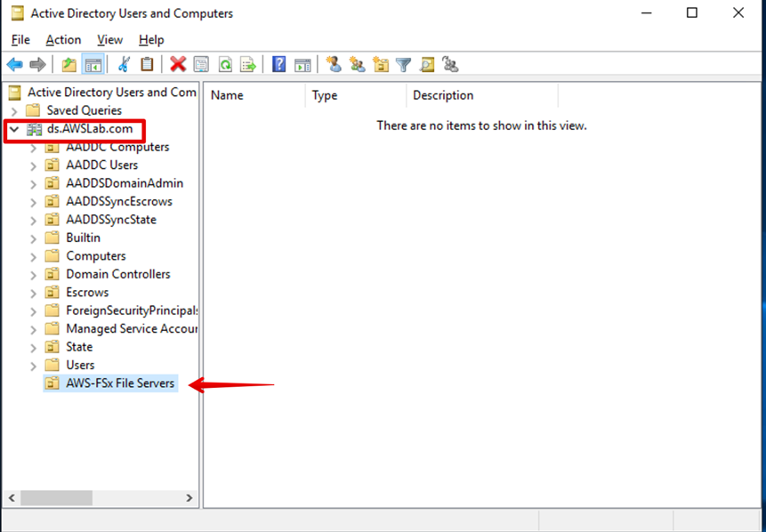This screenshot has height=532, width=766.
Task: Open filter options with the funnel icon
Action: pyautogui.click(x=402, y=64)
